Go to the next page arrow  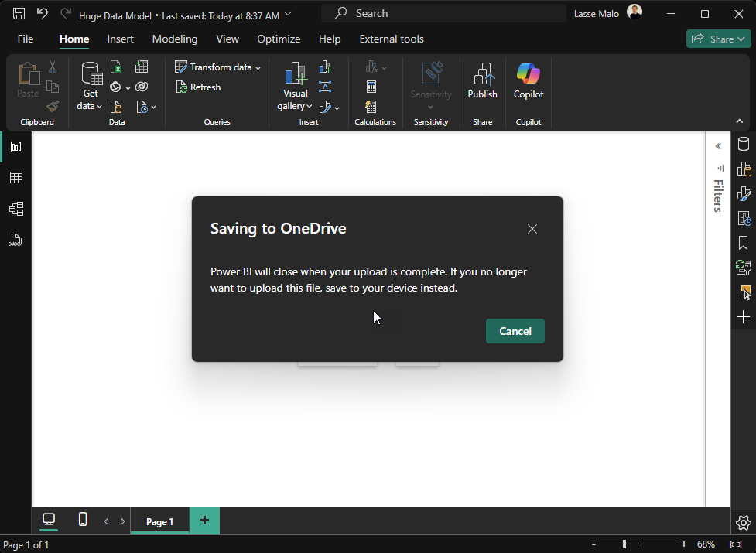tap(122, 521)
